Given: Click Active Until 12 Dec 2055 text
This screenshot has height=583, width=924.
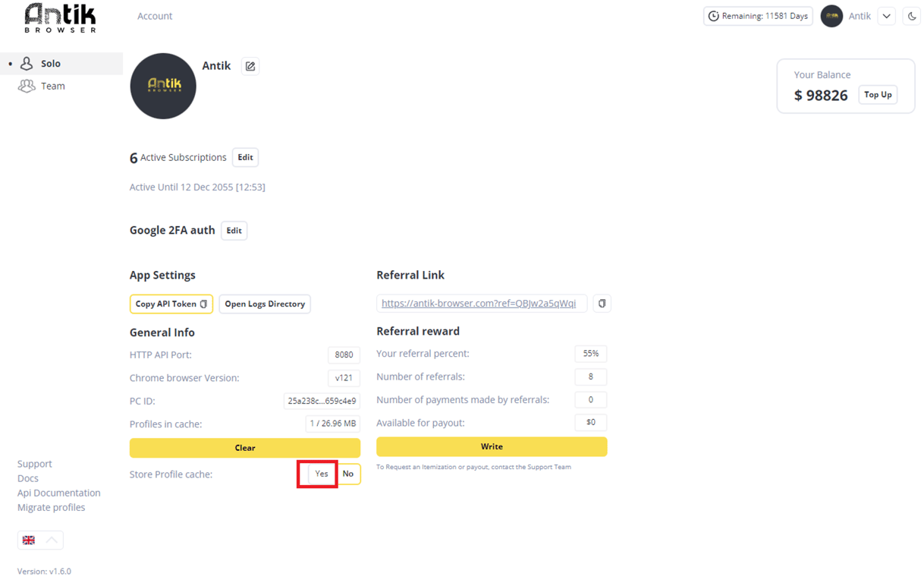Looking at the screenshot, I should 197,187.
